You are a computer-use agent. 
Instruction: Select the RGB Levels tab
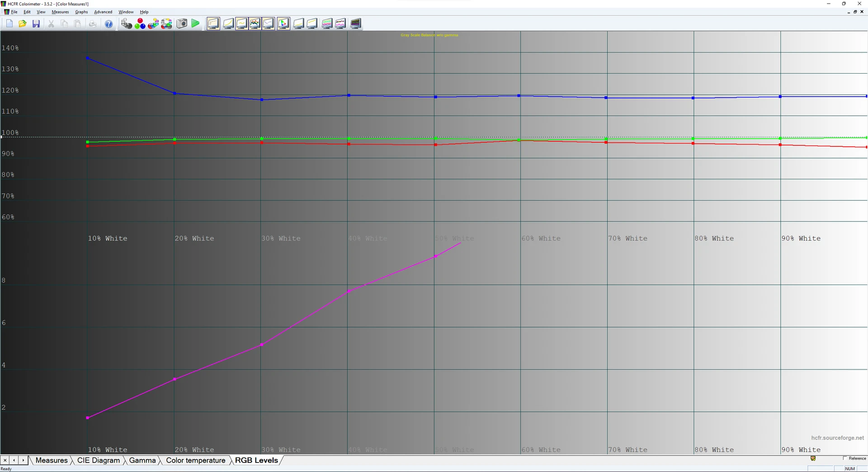(x=256, y=460)
